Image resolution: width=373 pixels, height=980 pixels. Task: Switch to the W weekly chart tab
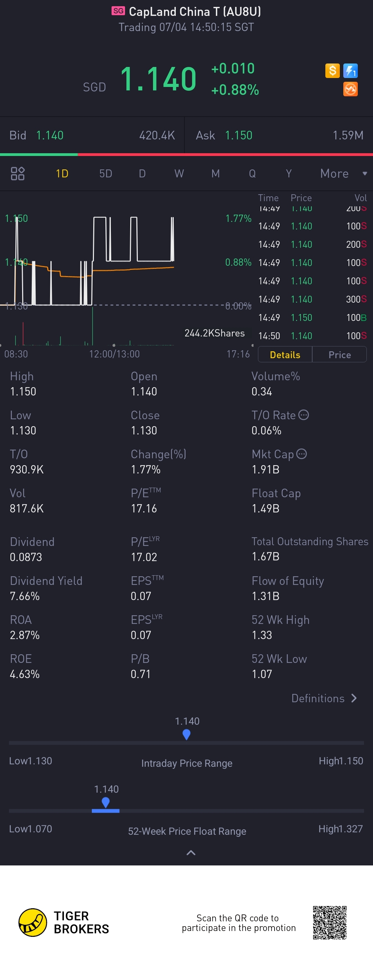click(x=179, y=174)
